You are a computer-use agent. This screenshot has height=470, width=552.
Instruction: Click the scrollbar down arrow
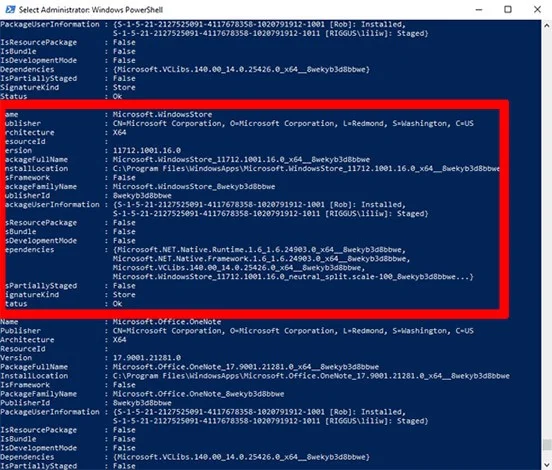pos(547,465)
